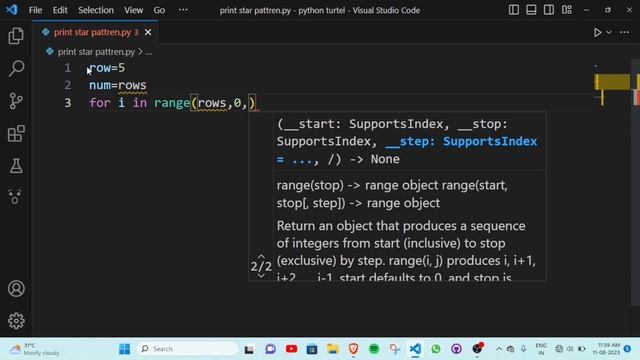Click line number 2 in gutter
Viewport: 640px width, 360px height.
[x=67, y=85]
